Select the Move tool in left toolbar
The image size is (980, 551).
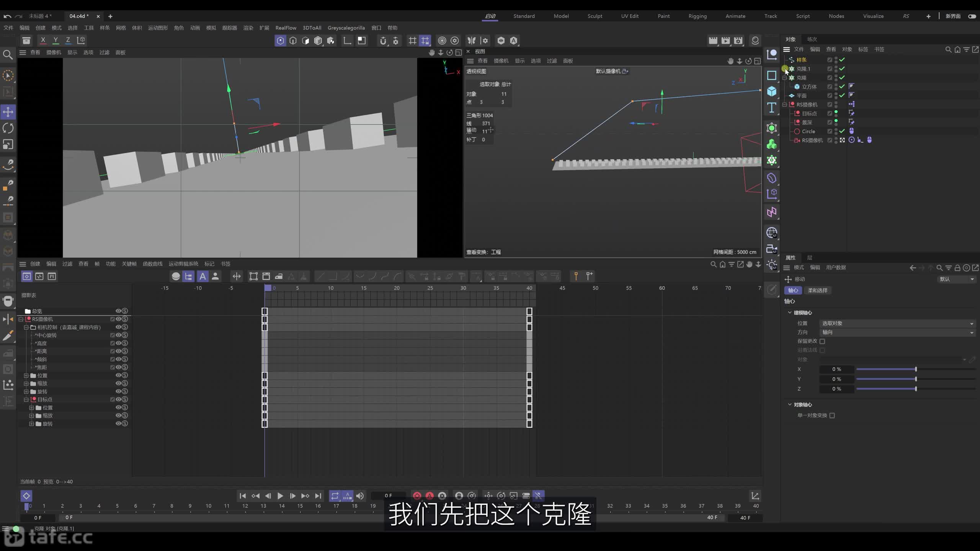8,112
